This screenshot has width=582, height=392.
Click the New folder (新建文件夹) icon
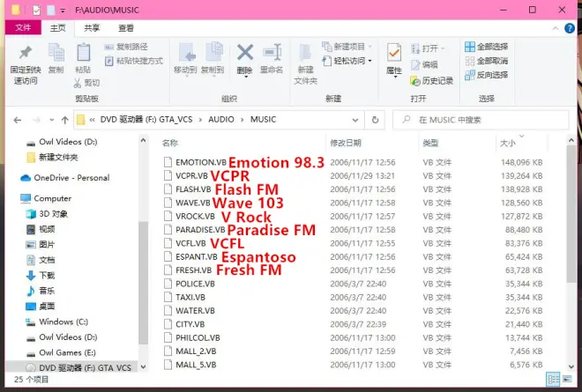[305, 53]
